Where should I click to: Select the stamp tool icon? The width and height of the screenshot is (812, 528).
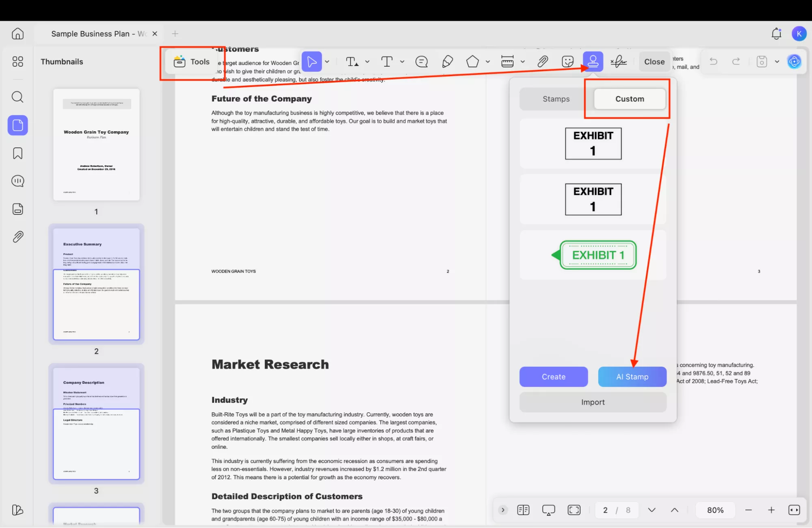[593, 61]
